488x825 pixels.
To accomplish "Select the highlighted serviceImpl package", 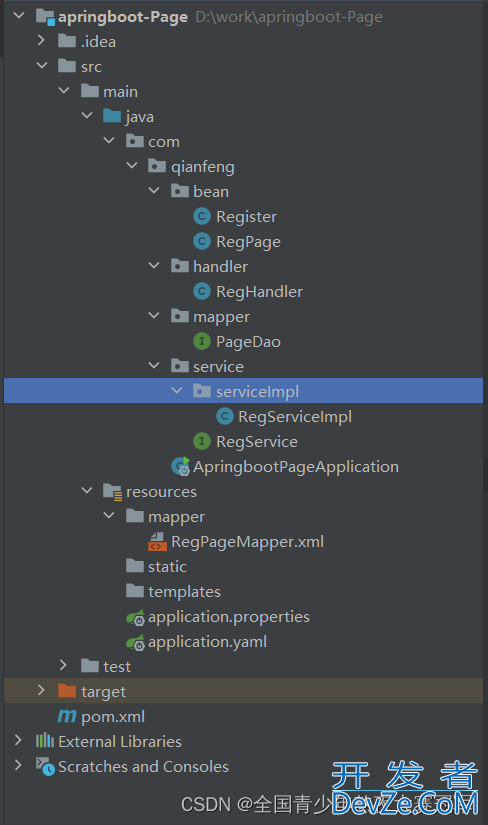I will pyautogui.click(x=243, y=390).
